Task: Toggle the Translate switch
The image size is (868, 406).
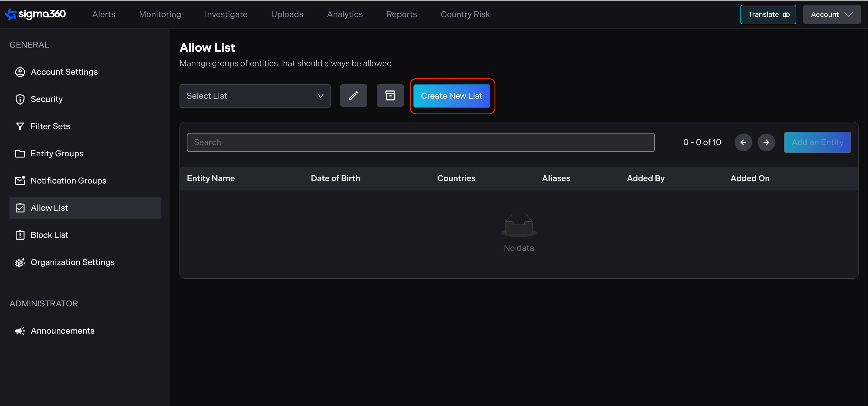Action: [x=768, y=14]
